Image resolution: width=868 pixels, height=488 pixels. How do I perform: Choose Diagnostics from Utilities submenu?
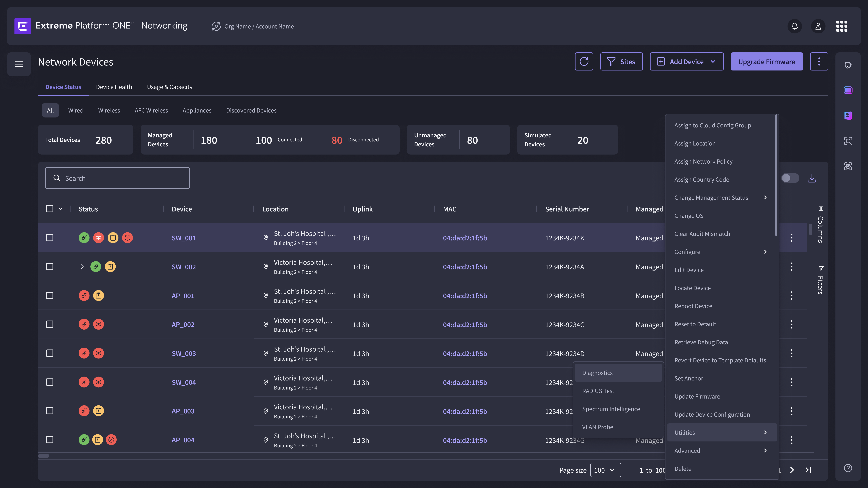pyautogui.click(x=618, y=373)
